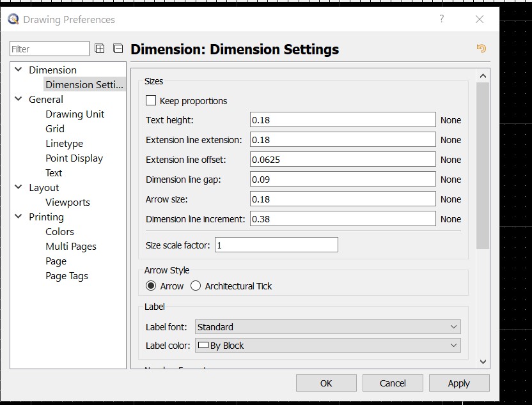
Task: Open Drawing Unit preferences
Action: 75,114
